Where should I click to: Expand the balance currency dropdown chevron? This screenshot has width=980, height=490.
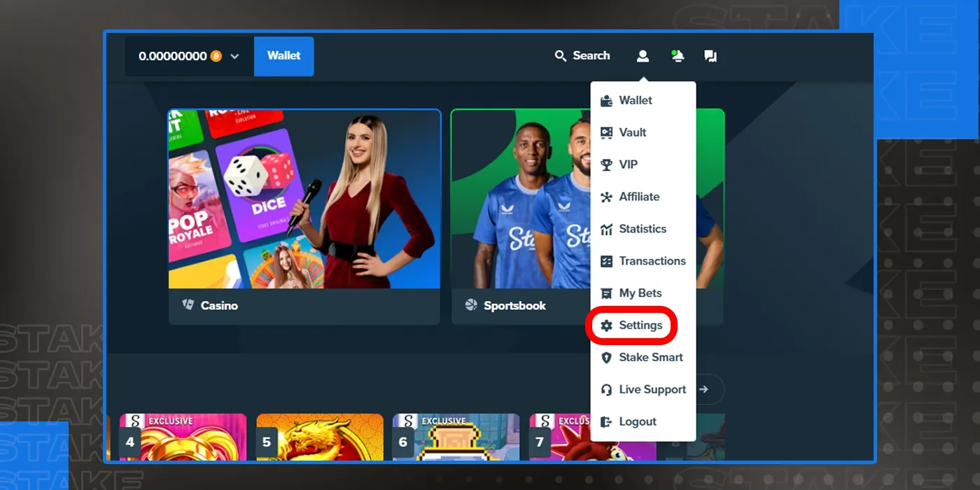tap(234, 57)
